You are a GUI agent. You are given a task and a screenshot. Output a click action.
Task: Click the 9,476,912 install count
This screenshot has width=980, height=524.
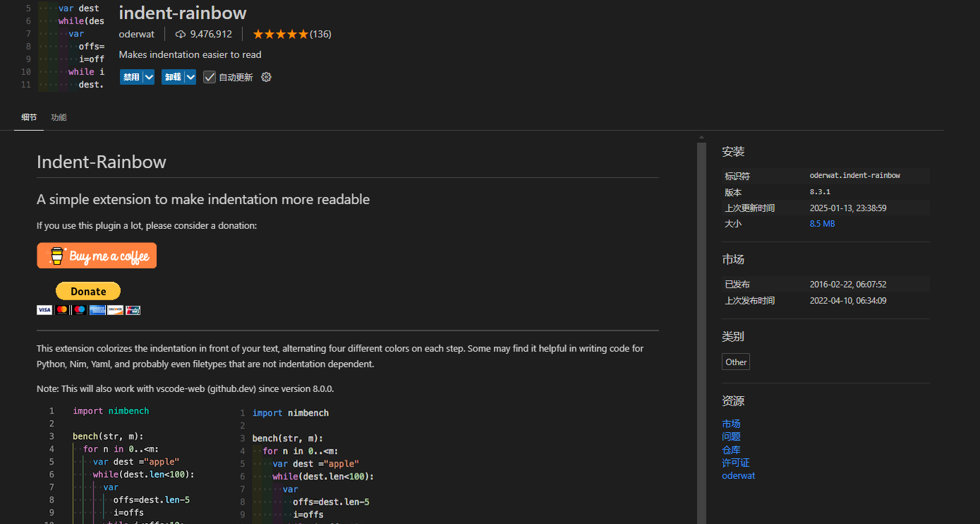click(211, 34)
